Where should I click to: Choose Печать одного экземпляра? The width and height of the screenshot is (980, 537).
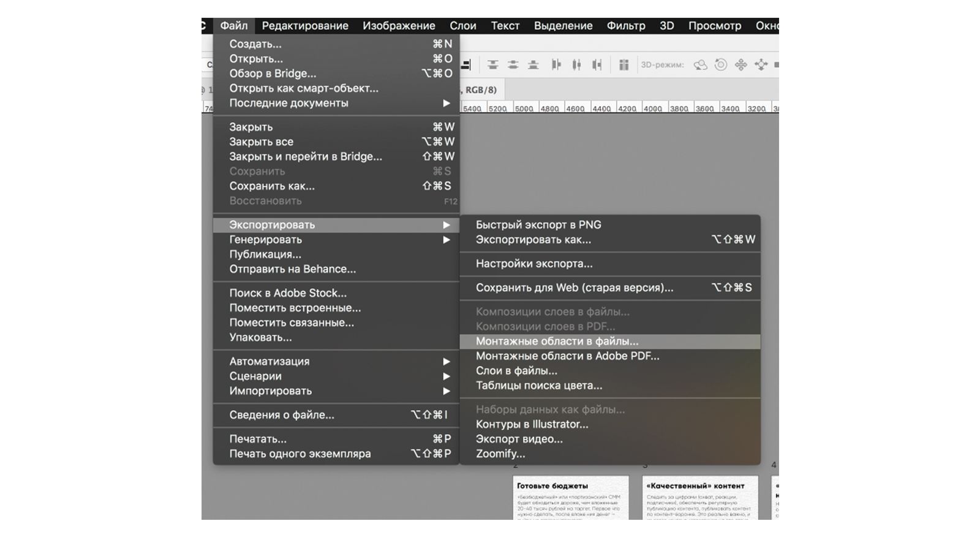336,454
